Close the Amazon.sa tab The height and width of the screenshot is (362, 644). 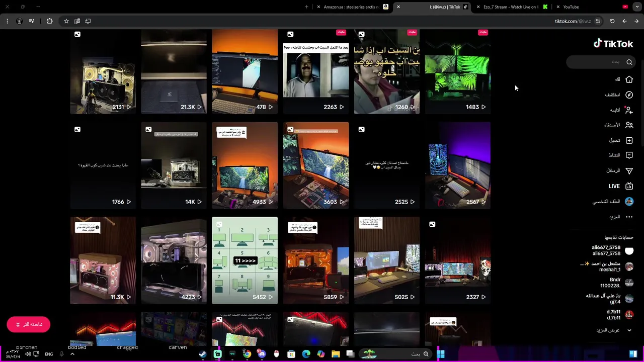click(x=318, y=7)
